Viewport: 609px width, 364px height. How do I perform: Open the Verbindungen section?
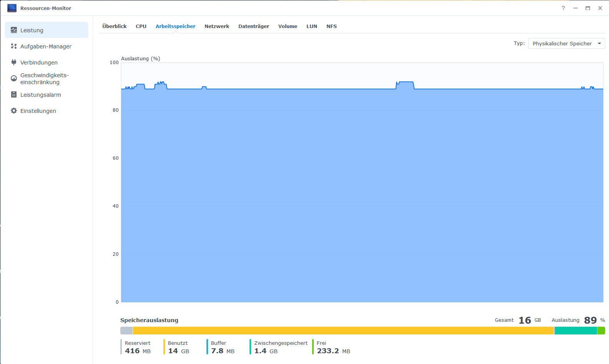tap(39, 62)
